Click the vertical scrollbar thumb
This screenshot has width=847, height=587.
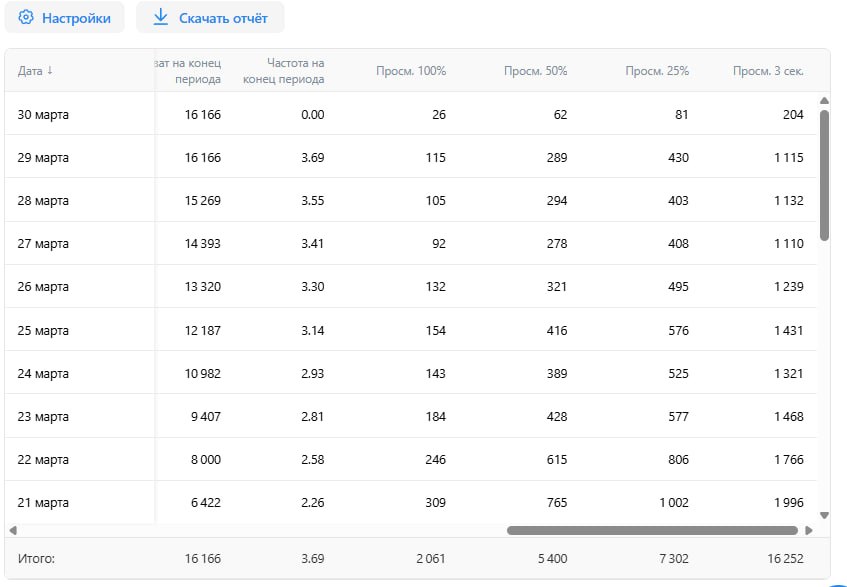coord(824,176)
